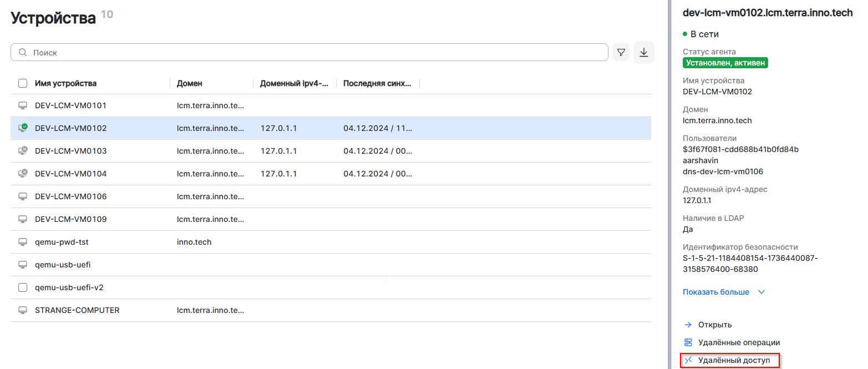
Task: Toggle the select-all checkbox in table header
Action: 23,83
